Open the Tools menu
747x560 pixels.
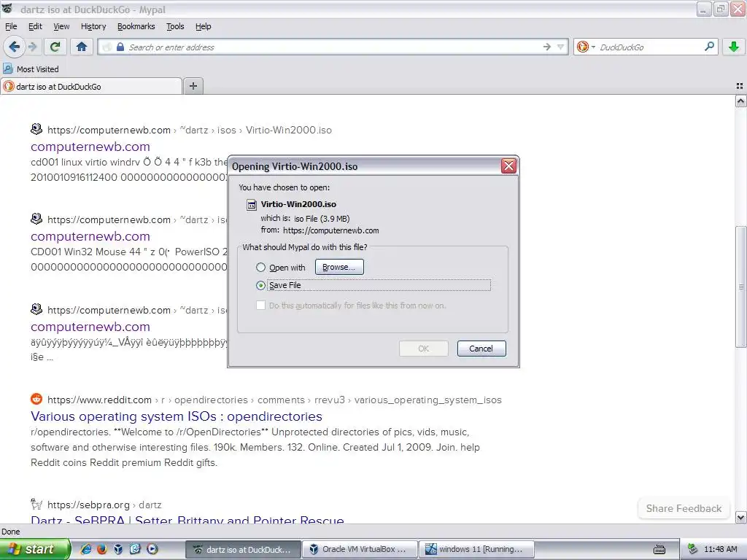tap(175, 26)
